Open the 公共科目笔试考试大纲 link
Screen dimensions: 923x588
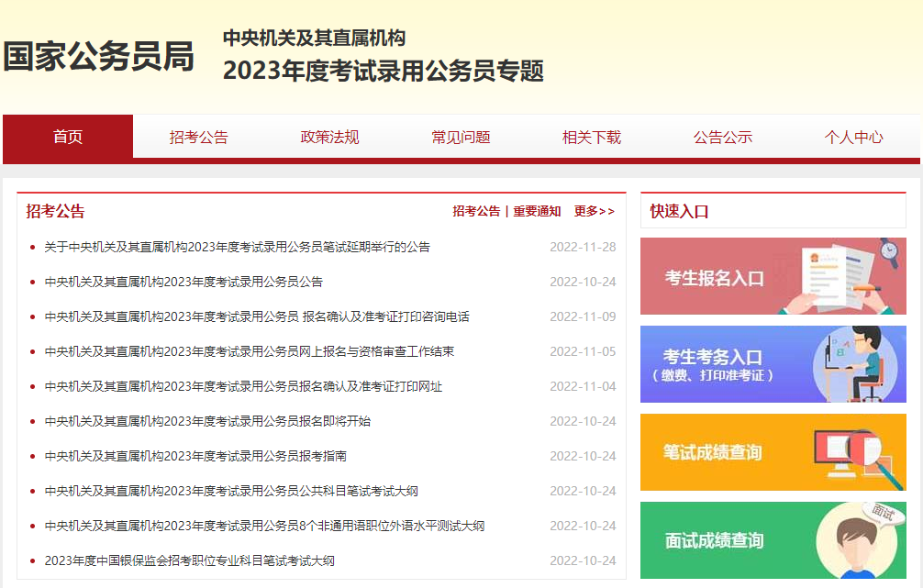point(231,491)
